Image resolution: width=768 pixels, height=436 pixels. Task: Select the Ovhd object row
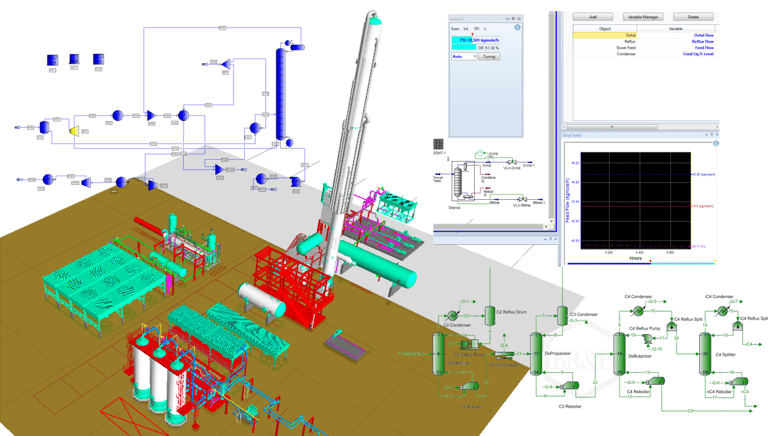(605, 35)
